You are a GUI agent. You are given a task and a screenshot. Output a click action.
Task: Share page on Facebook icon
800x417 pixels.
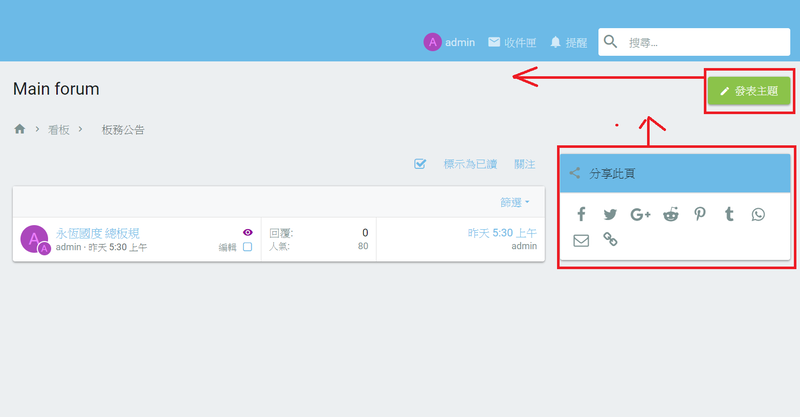point(581,214)
